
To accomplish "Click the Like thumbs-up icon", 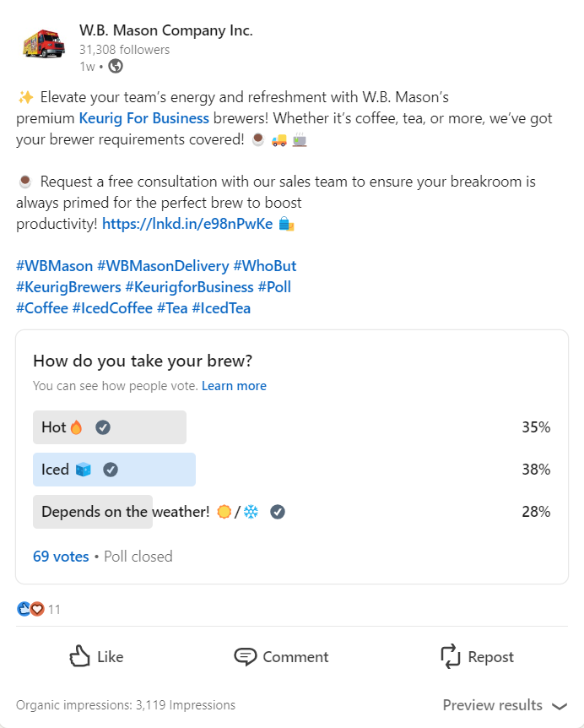I will tap(78, 656).
